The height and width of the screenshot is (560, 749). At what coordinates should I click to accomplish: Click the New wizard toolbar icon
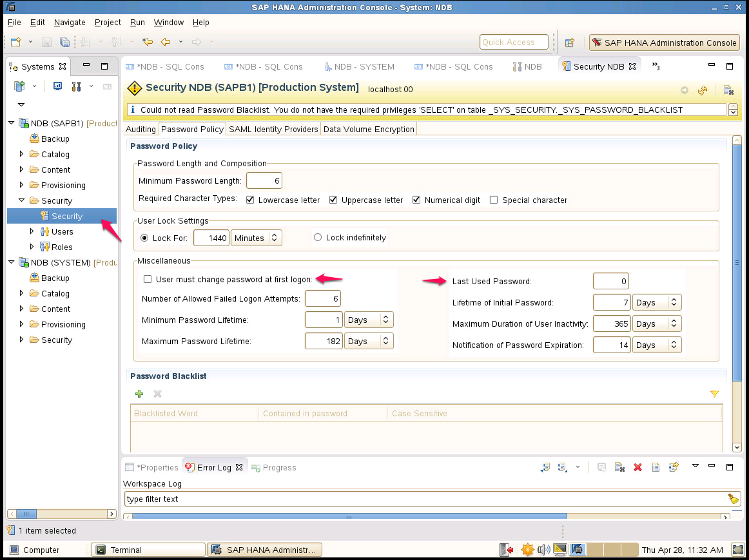15,42
